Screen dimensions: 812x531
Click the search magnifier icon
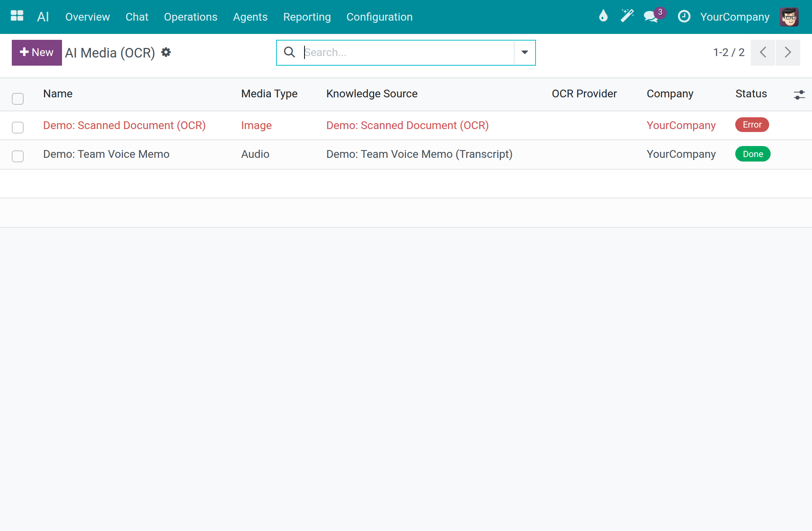click(x=289, y=52)
